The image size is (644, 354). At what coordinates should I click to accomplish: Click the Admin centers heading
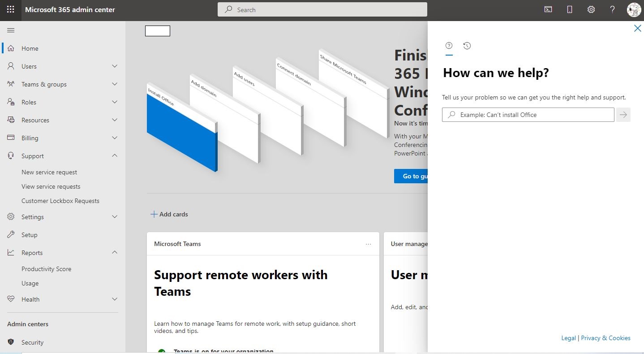(28, 324)
